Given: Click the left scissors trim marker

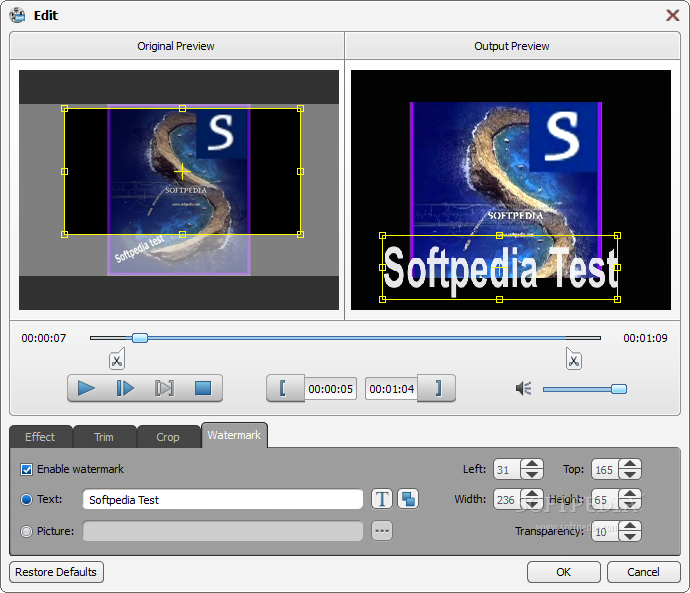Looking at the screenshot, I should click(x=117, y=359).
